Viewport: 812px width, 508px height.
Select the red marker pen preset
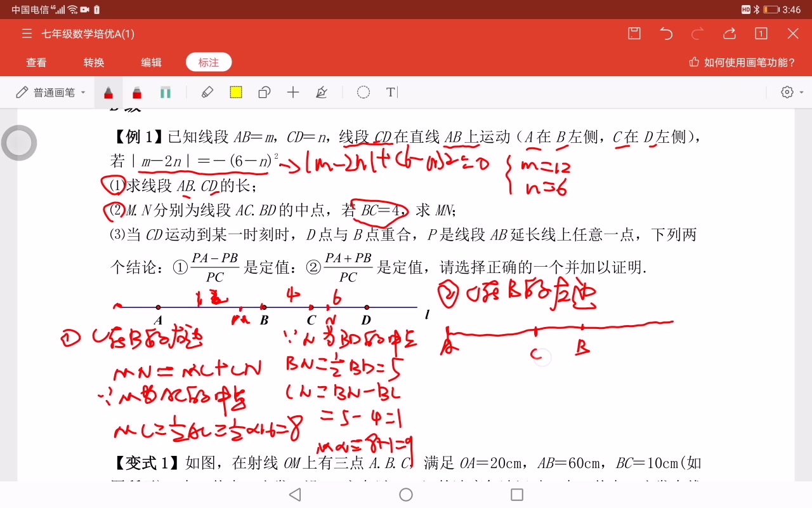pos(137,92)
